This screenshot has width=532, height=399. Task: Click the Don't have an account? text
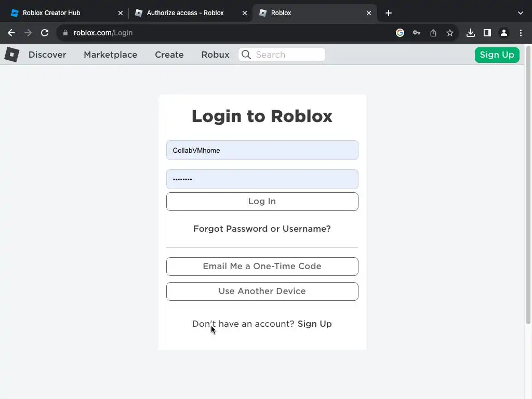click(x=243, y=324)
